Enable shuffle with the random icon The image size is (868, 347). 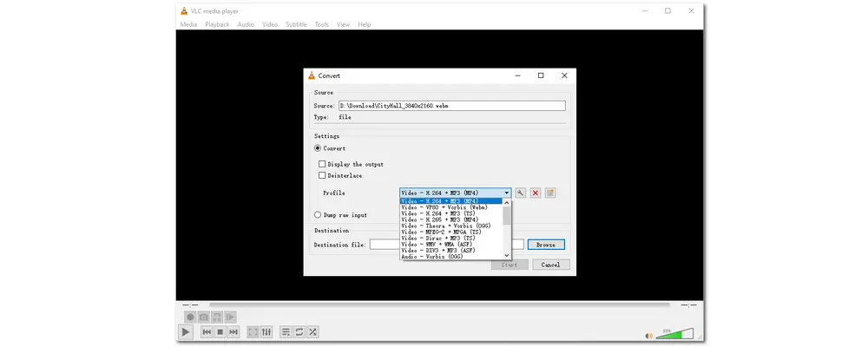point(312,331)
